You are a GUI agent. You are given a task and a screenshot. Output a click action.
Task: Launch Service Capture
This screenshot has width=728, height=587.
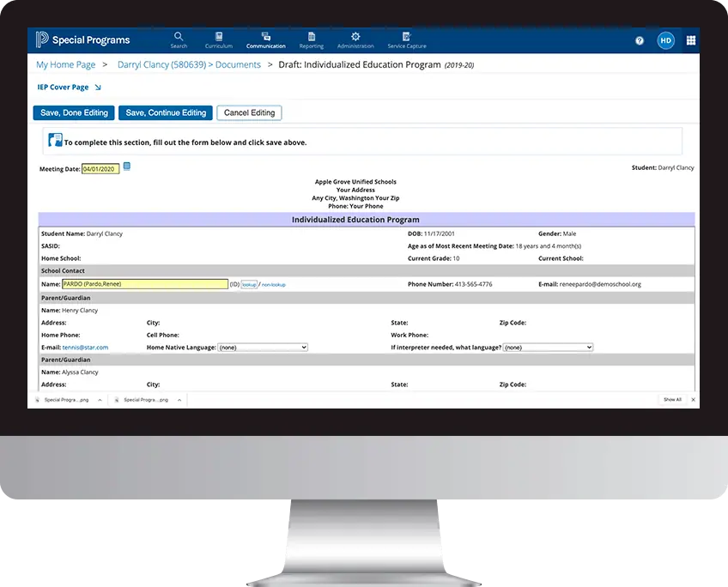(x=405, y=39)
